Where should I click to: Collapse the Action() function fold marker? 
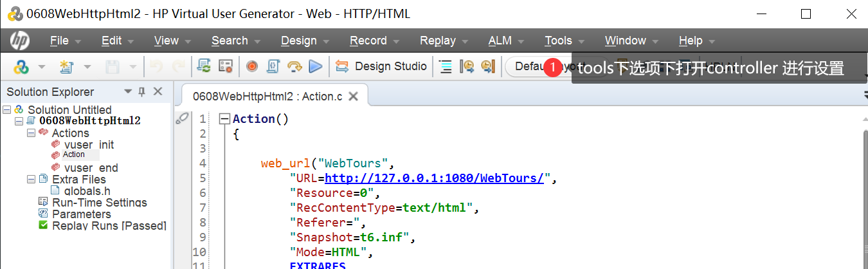[x=224, y=119]
